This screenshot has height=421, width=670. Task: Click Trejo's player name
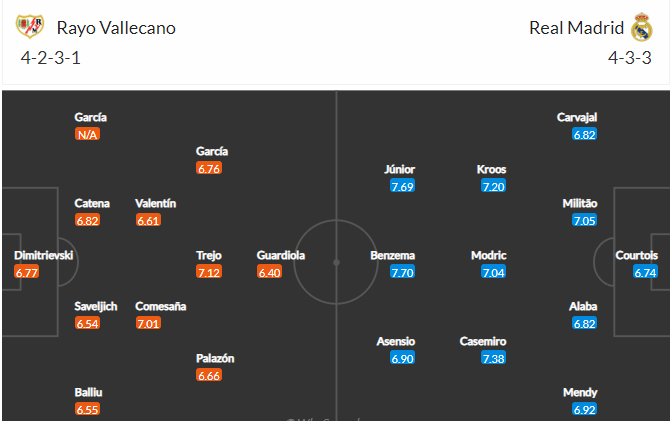tap(209, 256)
